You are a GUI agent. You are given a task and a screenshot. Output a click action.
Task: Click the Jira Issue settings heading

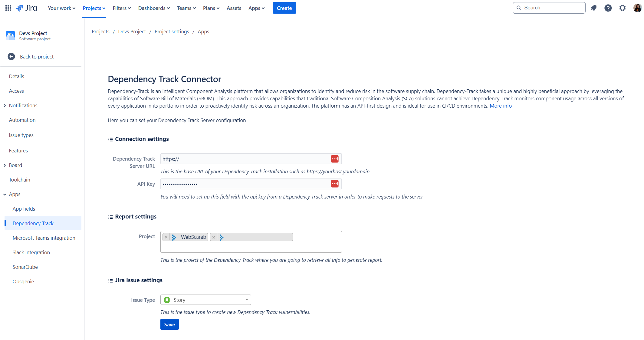pos(139,280)
